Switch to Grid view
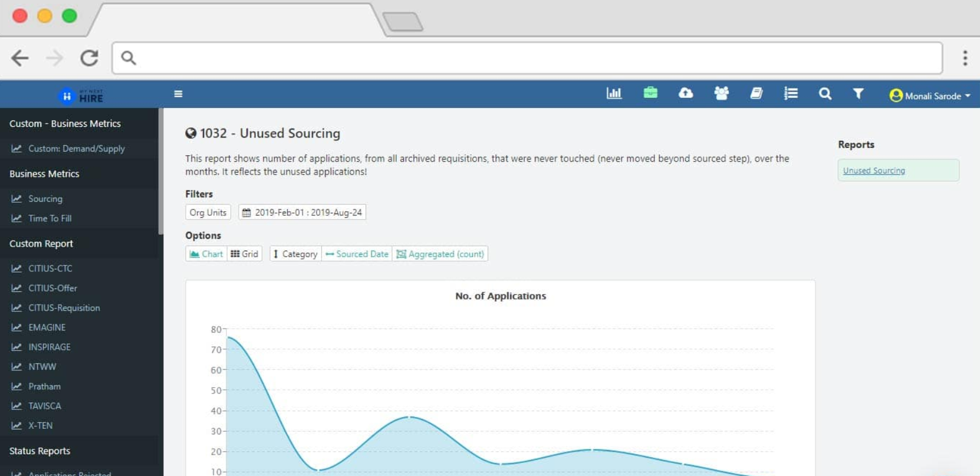Screen dimensions: 980x476 pyautogui.click(x=244, y=254)
